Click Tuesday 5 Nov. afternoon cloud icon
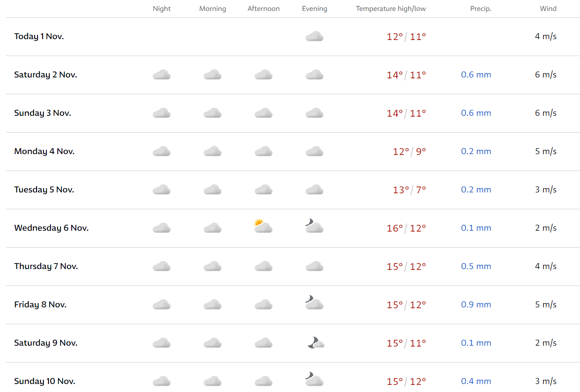This screenshot has width=580, height=392. [264, 190]
